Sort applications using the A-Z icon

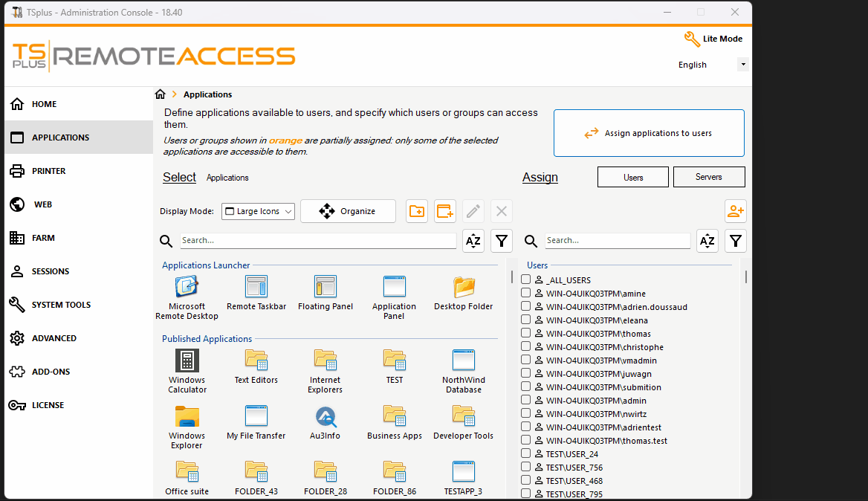coord(473,240)
